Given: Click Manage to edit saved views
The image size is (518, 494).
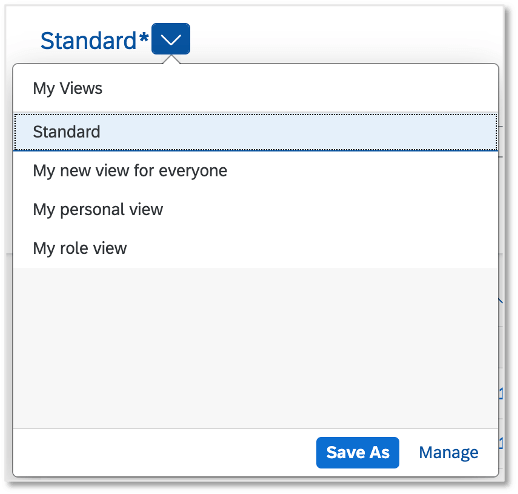Looking at the screenshot, I should pyautogui.click(x=448, y=452).
